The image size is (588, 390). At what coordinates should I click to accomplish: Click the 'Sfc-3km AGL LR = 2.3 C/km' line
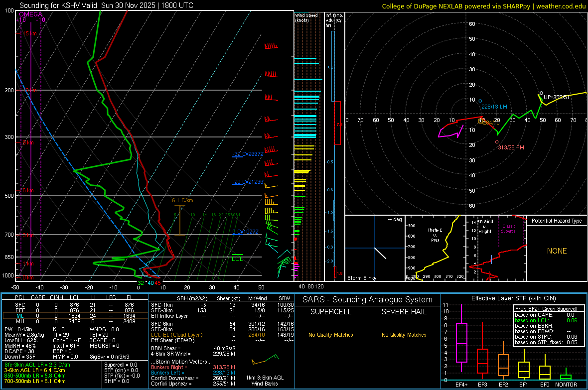pyautogui.click(x=37, y=365)
